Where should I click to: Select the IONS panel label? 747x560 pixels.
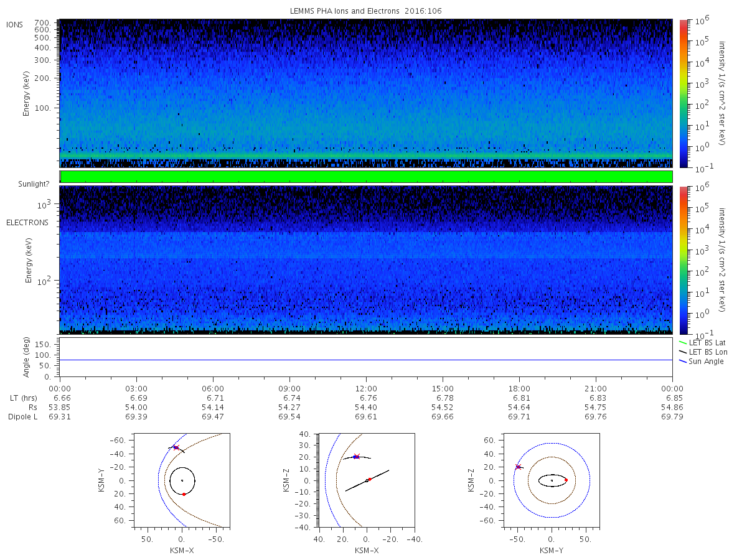point(15,25)
